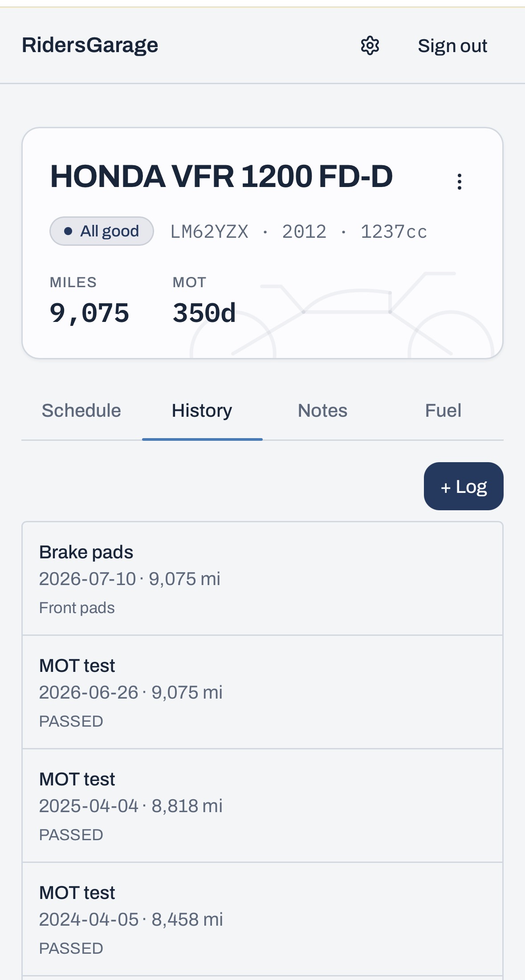525x980 pixels.
Task: Go to the Fuel tab
Action: pos(443,411)
